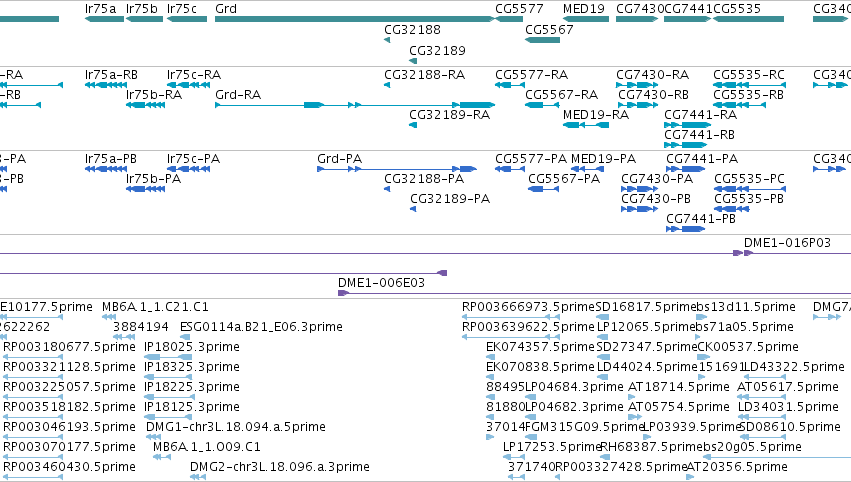Click the CG5535 gene bar
This screenshot has height=482, width=851.
click(x=748, y=19)
